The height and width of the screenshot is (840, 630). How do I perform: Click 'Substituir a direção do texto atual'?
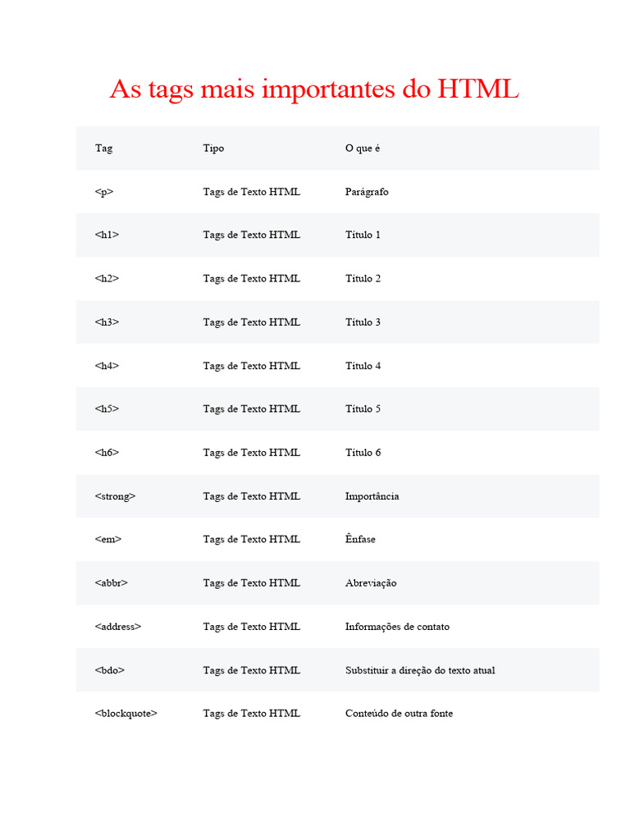tap(420, 670)
